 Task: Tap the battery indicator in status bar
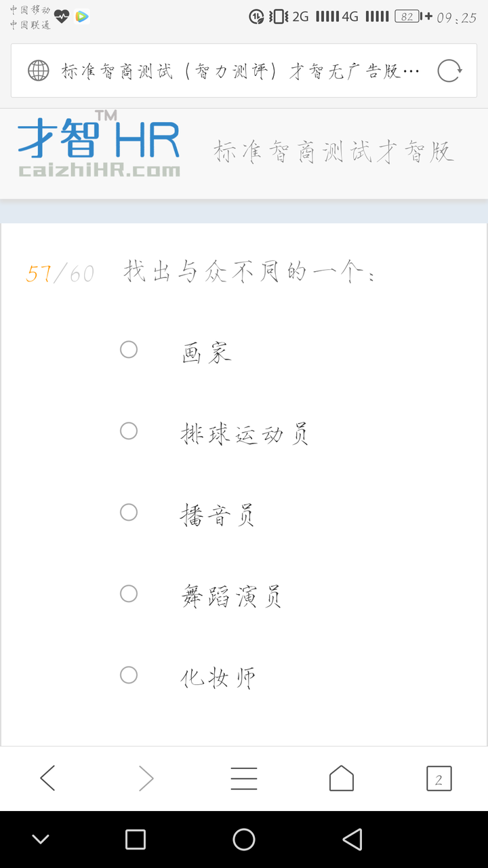[409, 17]
